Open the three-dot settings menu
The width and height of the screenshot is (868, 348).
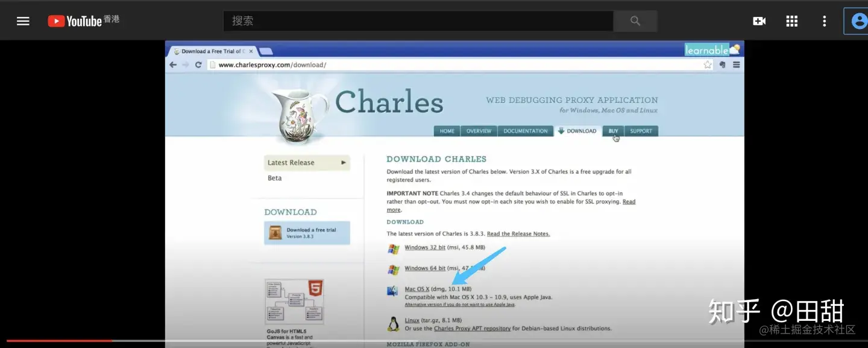(825, 21)
